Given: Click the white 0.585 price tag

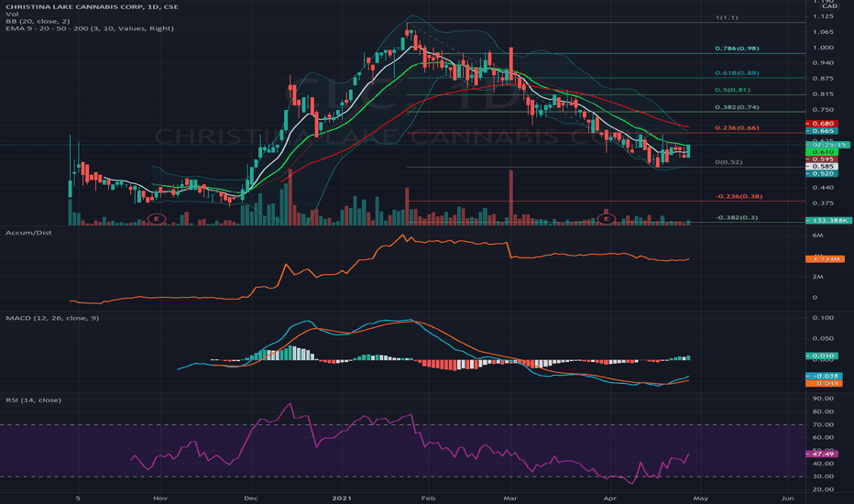Looking at the screenshot, I should tap(822, 166).
